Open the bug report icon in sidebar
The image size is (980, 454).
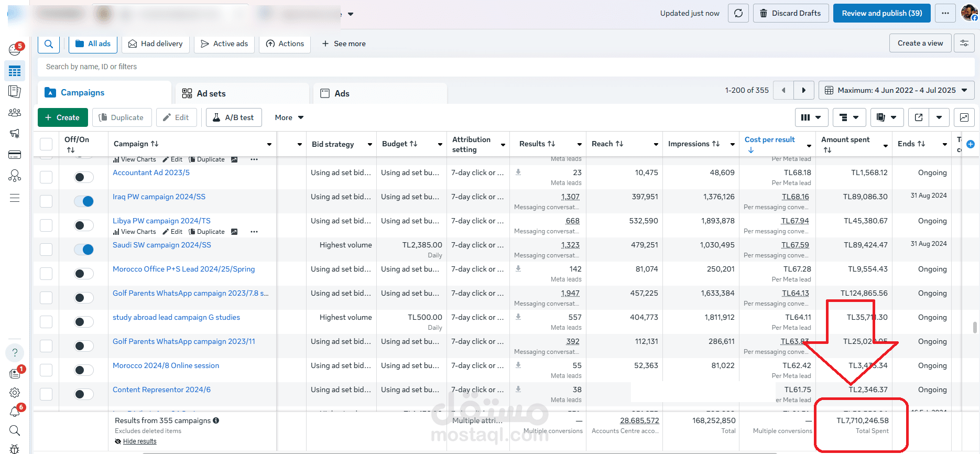click(x=15, y=449)
